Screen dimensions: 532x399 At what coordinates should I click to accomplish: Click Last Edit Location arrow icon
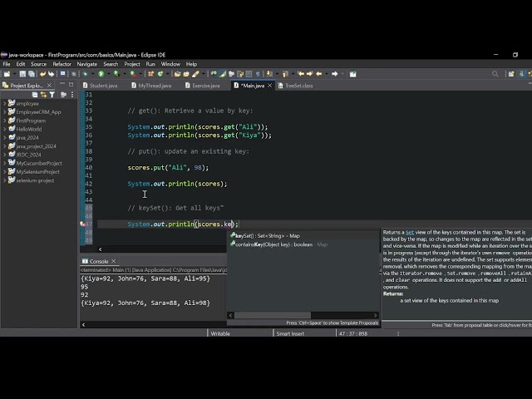[301, 74]
